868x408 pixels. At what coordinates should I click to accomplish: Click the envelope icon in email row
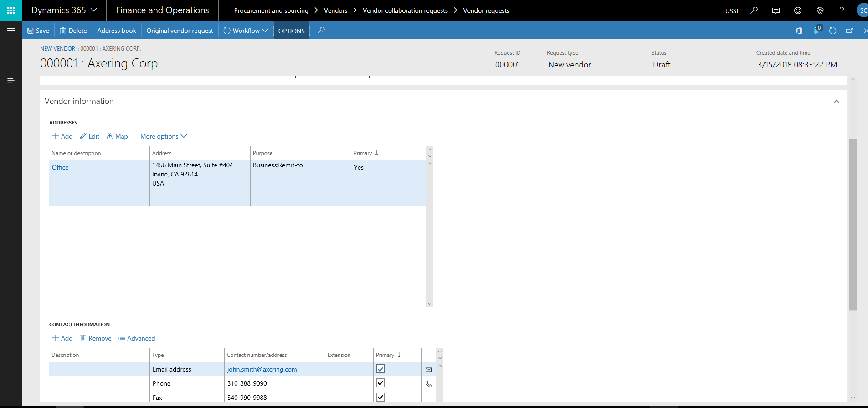click(x=428, y=369)
